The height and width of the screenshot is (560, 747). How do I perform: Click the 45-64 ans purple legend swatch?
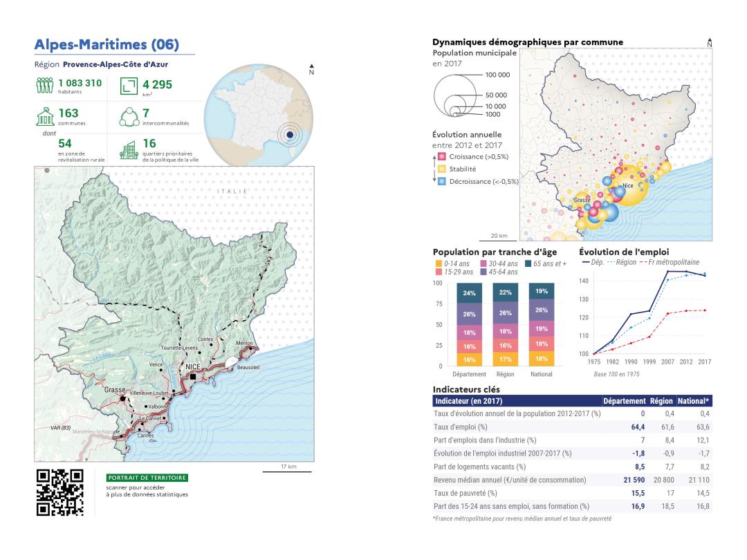483,272
